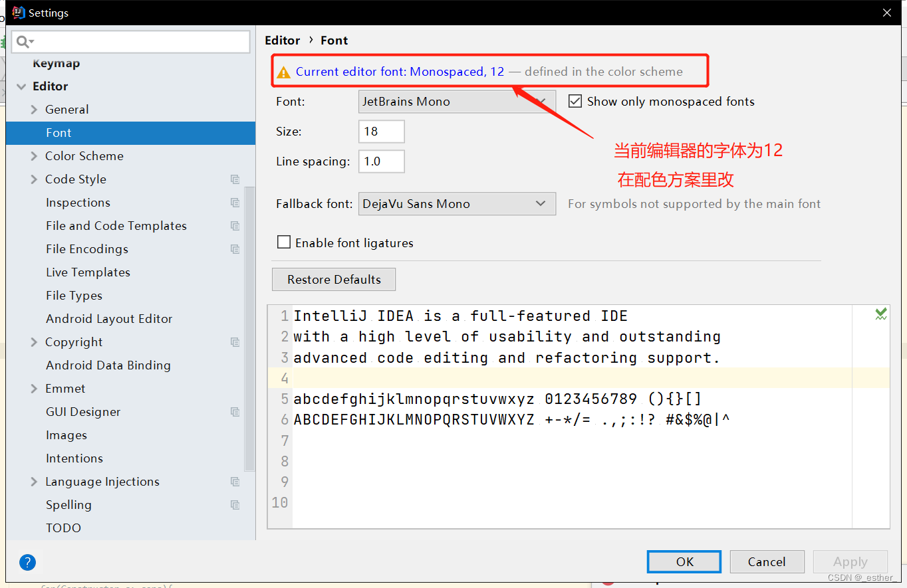Viewport: 907px width, 588px height.
Task: Open Spelling settings
Action: (x=68, y=505)
